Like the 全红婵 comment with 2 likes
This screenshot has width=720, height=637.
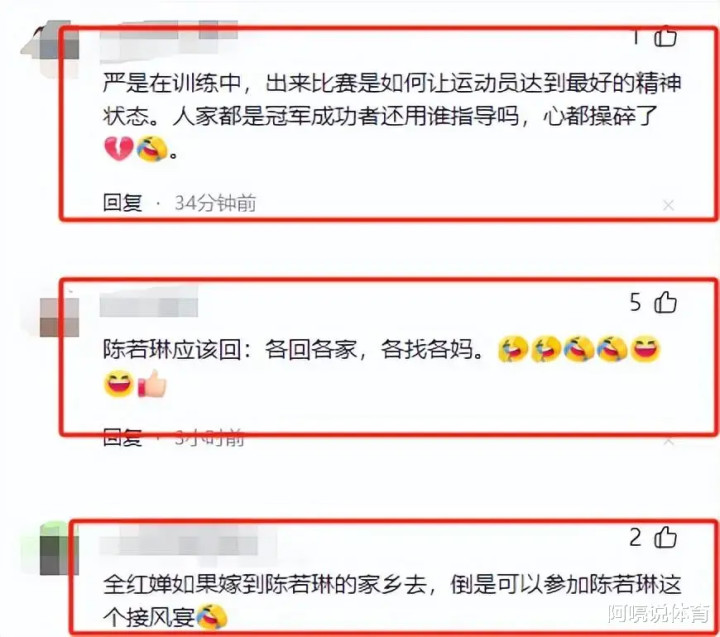point(665,537)
